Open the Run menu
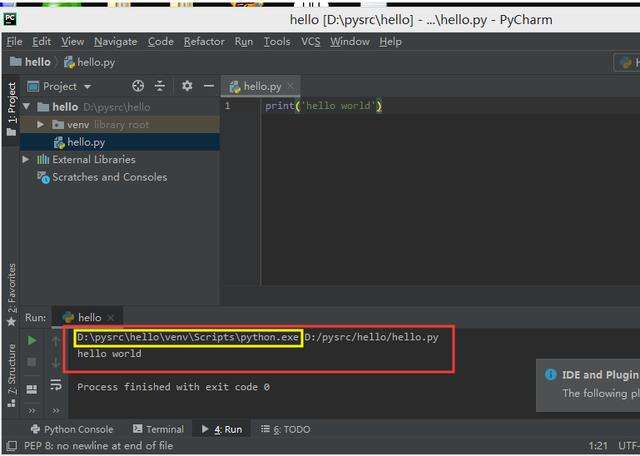Image resolution: width=640 pixels, height=456 pixels. (244, 42)
